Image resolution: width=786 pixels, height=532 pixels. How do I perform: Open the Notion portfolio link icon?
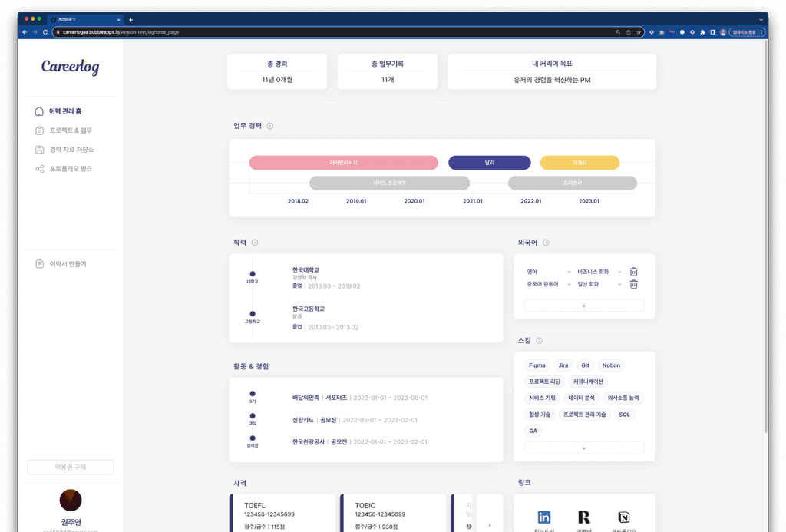623,517
